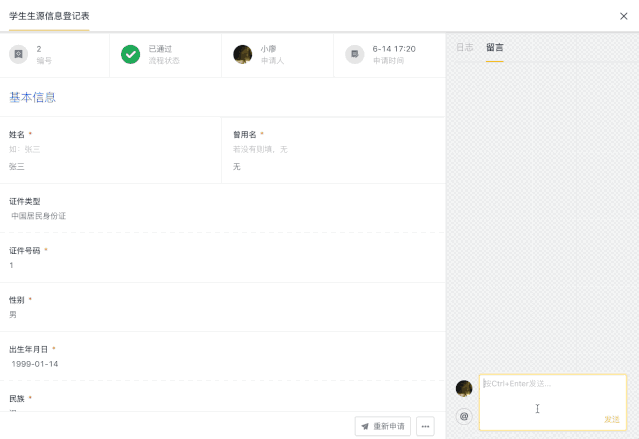Click the user avatar beside comment box
639x439 pixels.
click(464, 388)
